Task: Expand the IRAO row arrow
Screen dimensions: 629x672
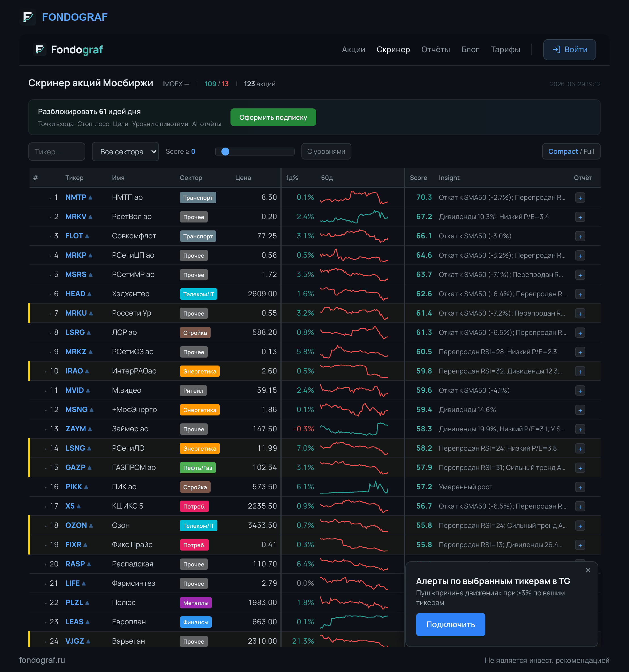Action: click(x=46, y=371)
